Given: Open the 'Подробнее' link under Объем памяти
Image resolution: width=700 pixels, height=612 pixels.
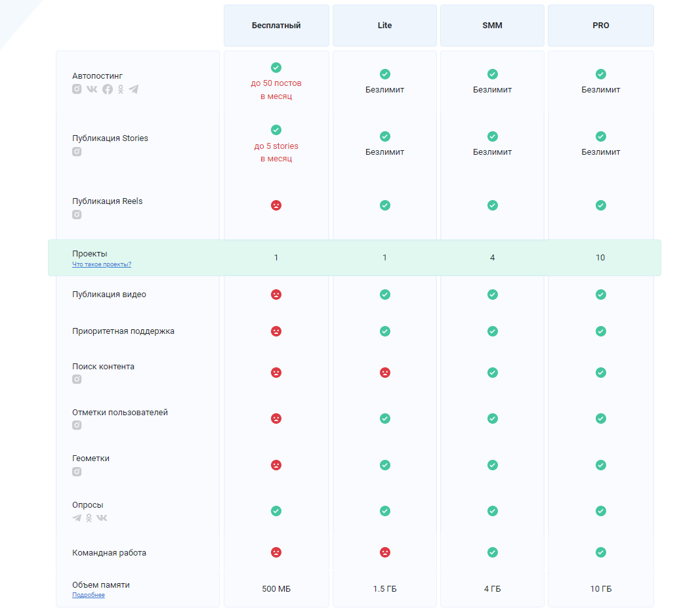Looking at the screenshot, I should point(89,595).
